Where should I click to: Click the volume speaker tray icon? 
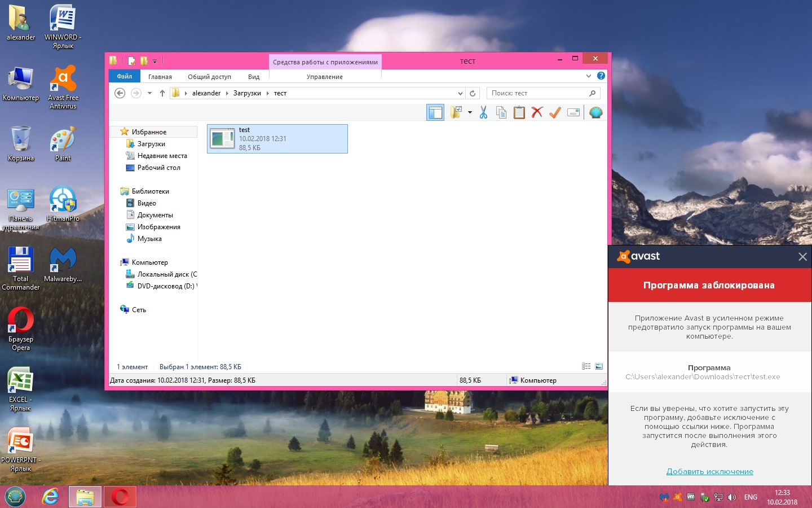coord(732,497)
